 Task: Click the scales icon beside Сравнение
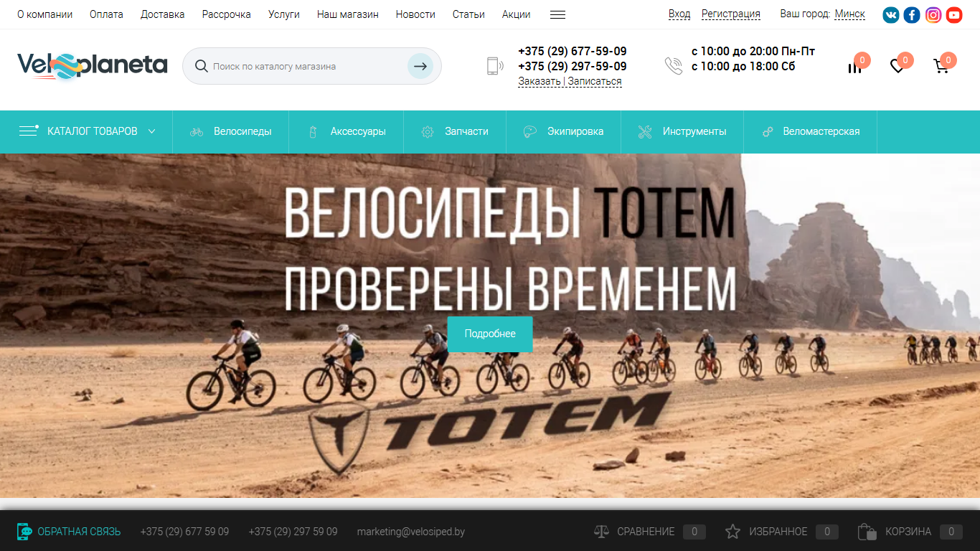point(601,532)
